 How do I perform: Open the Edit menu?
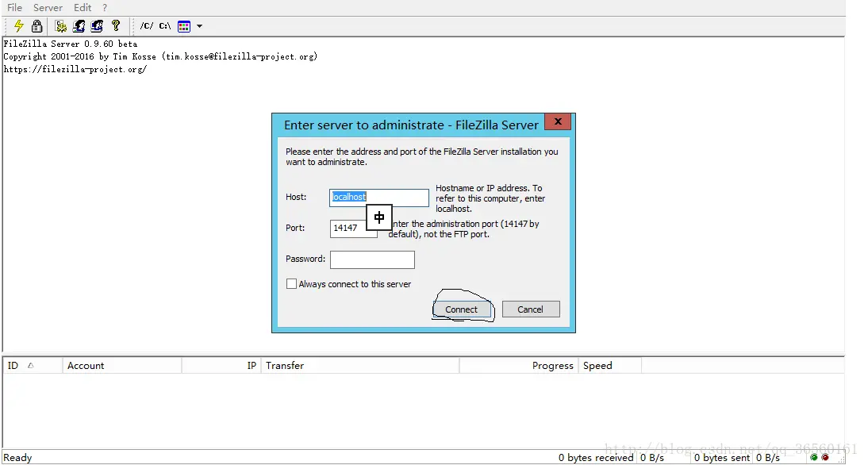pos(83,8)
